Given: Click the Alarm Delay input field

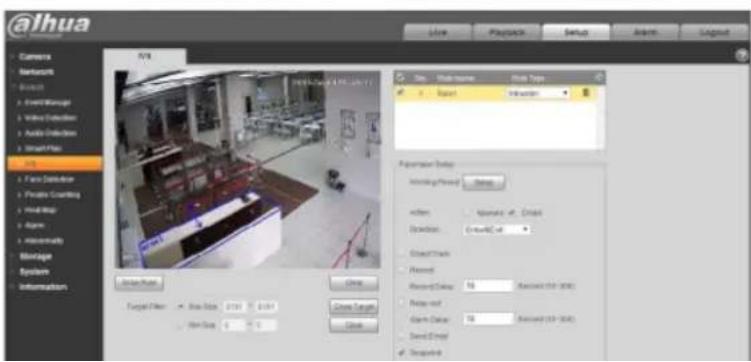Looking at the screenshot, I should 488,319.
